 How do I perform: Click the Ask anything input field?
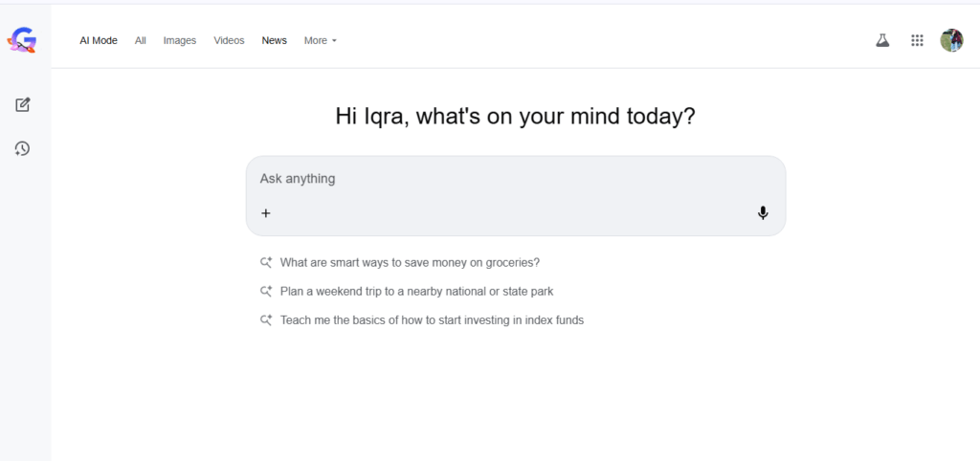pyautogui.click(x=516, y=195)
